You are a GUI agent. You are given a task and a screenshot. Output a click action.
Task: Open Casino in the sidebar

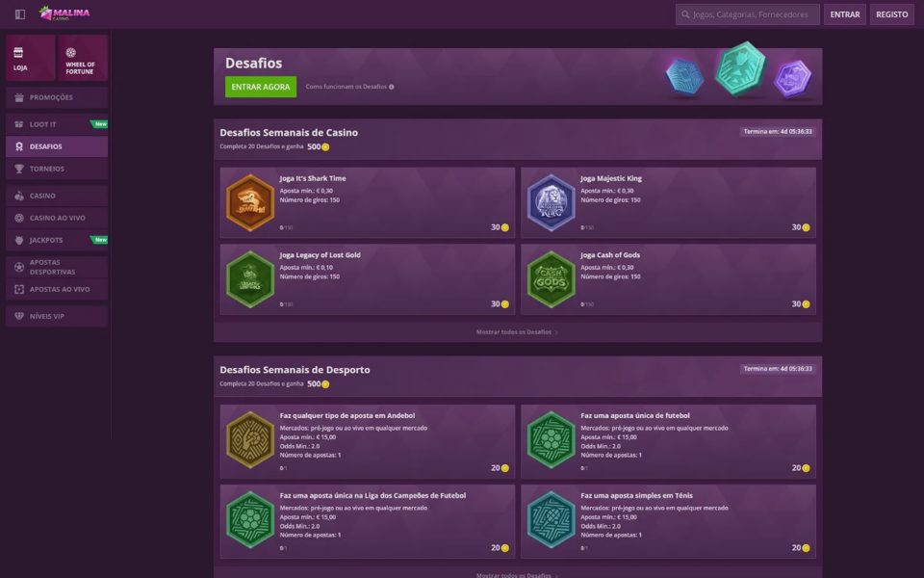pyautogui.click(x=57, y=196)
